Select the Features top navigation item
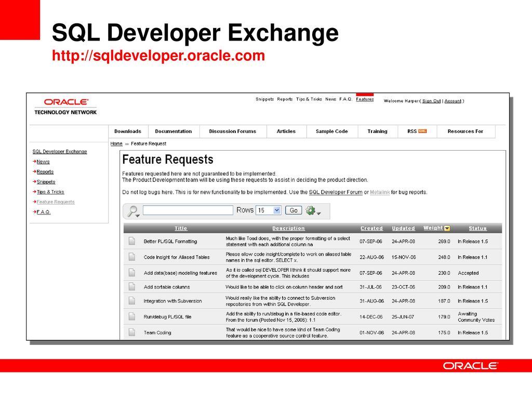The image size is (532, 399). pyautogui.click(x=365, y=99)
